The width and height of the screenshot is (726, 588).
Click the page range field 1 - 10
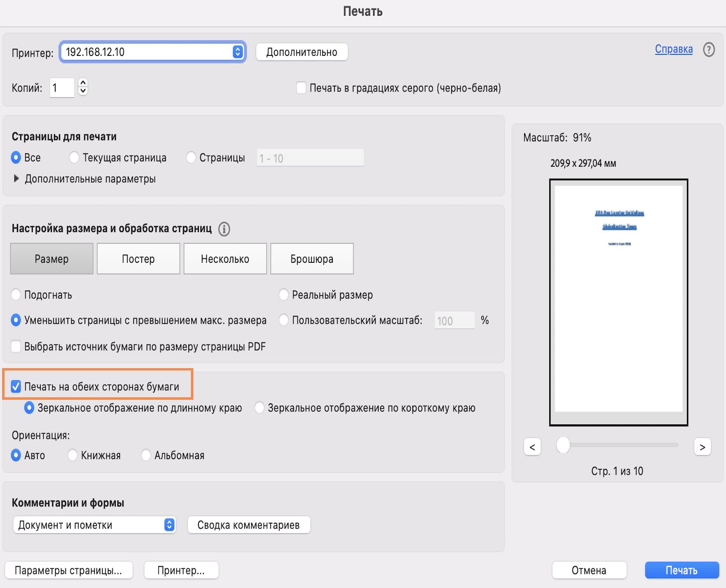point(310,158)
